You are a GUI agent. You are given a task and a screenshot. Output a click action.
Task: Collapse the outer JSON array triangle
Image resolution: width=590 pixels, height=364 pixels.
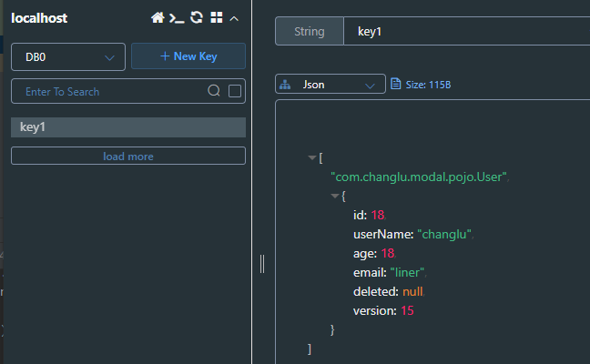312,157
